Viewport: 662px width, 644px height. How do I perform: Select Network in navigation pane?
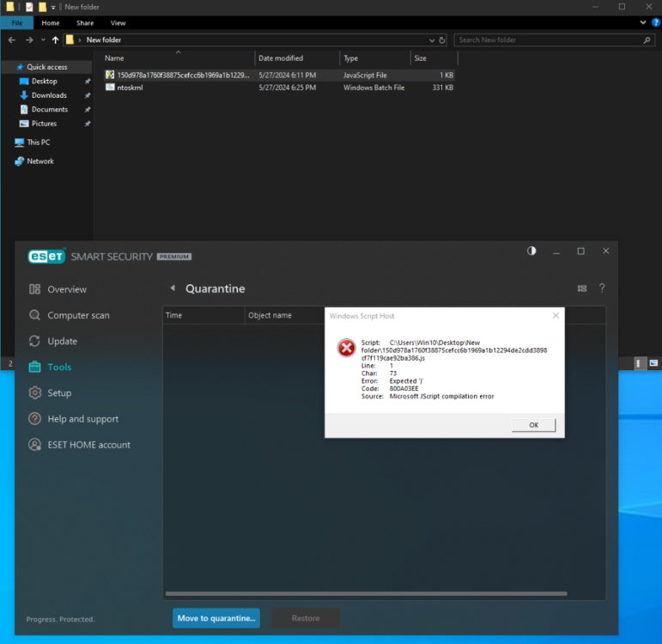tap(40, 161)
